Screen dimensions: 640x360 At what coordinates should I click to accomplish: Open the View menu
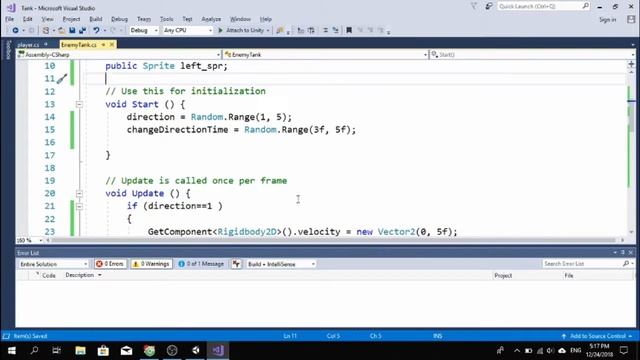[x=47, y=19]
